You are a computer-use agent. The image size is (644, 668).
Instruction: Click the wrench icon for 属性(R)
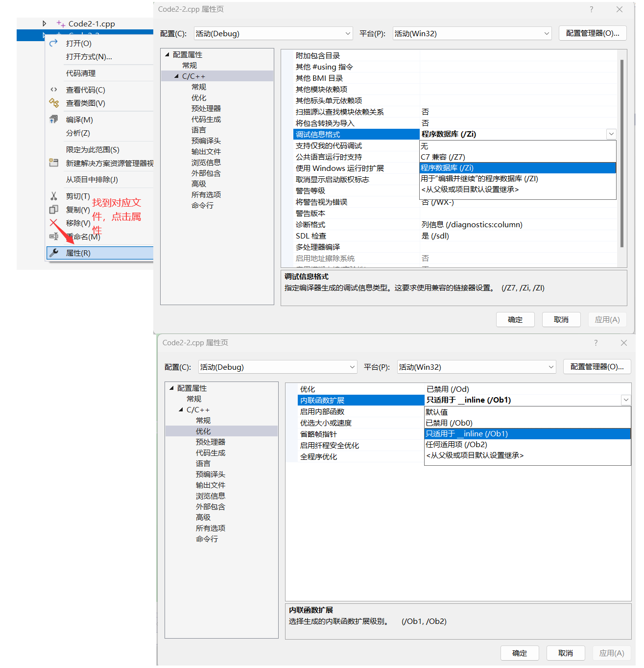click(x=55, y=253)
